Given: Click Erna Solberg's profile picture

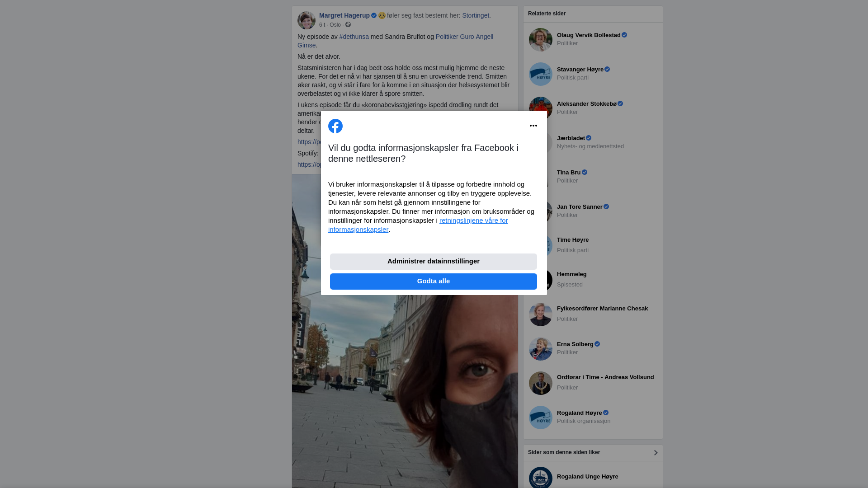Looking at the screenshot, I should click(541, 349).
